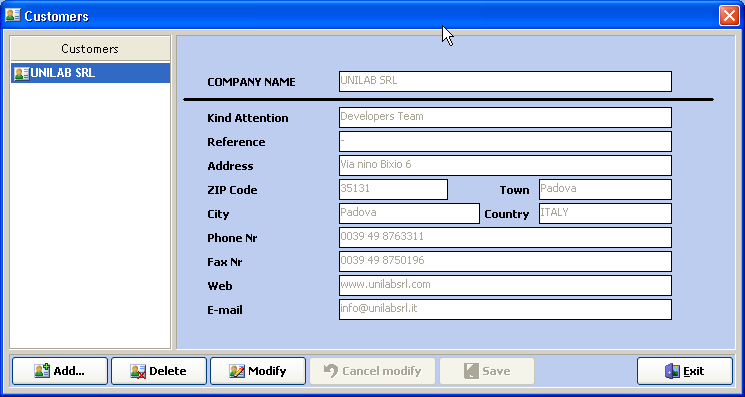Image resolution: width=745 pixels, height=397 pixels.
Task: Click the Exit button
Action: point(685,371)
